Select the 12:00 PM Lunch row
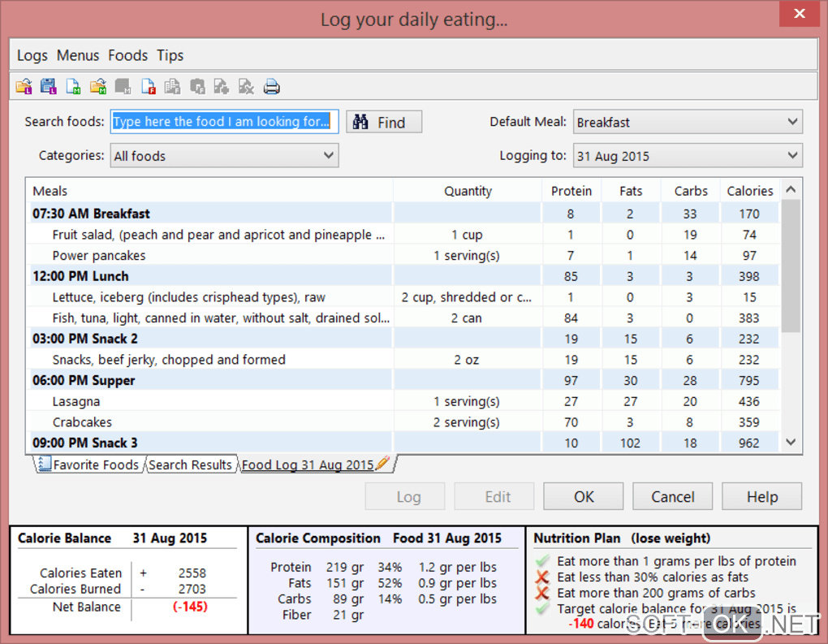The image size is (828, 644). click(x=404, y=276)
